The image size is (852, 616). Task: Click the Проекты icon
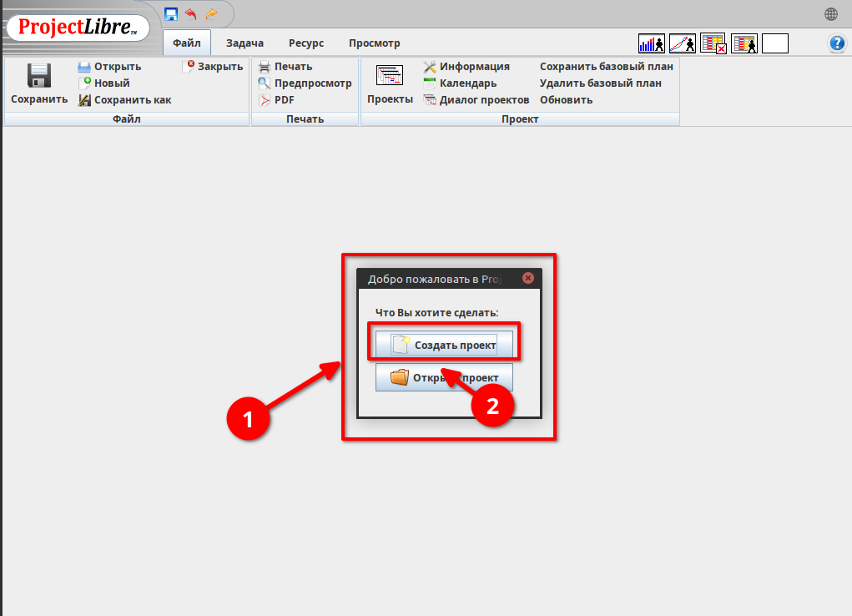pos(390,76)
